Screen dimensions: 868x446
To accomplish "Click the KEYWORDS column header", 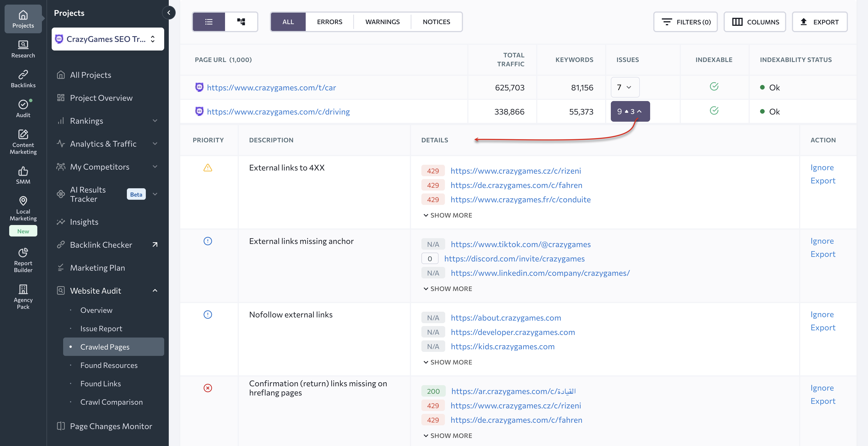I will [x=574, y=60].
